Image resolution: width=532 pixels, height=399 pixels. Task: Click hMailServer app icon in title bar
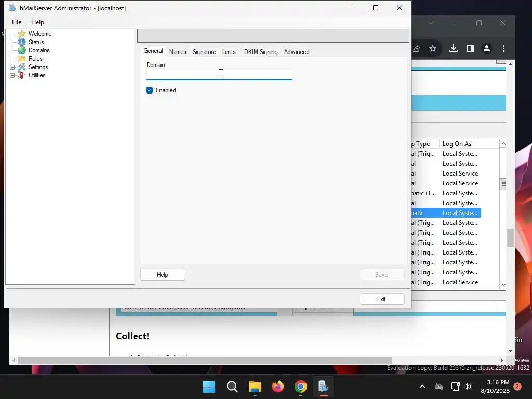pos(12,8)
